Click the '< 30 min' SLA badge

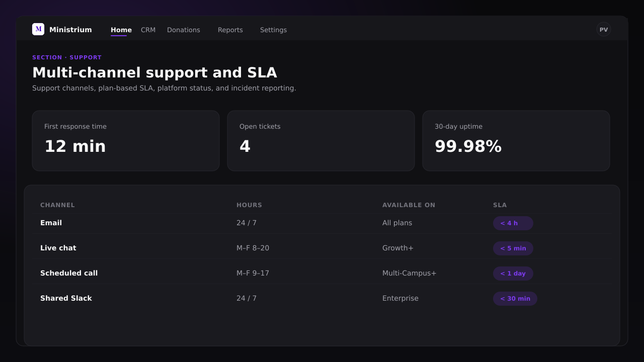coord(515,299)
